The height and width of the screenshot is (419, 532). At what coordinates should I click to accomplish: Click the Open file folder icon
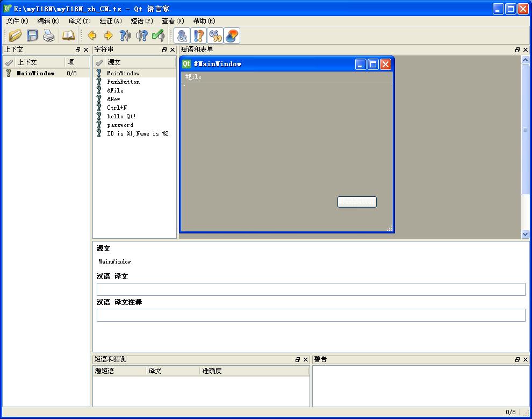16,35
